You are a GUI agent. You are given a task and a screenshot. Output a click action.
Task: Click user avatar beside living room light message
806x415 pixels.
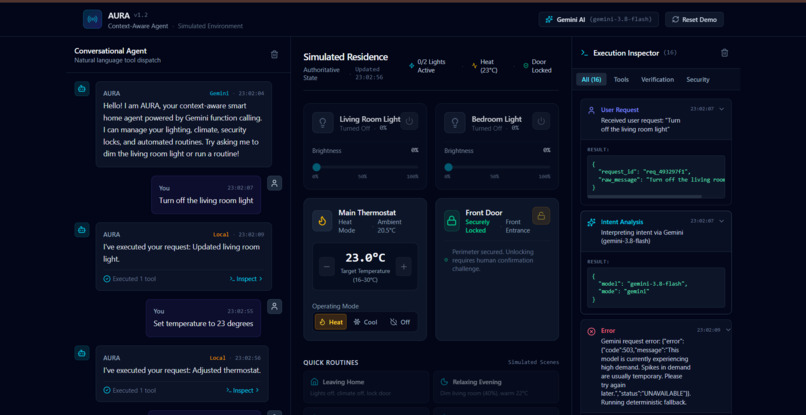pos(274,183)
